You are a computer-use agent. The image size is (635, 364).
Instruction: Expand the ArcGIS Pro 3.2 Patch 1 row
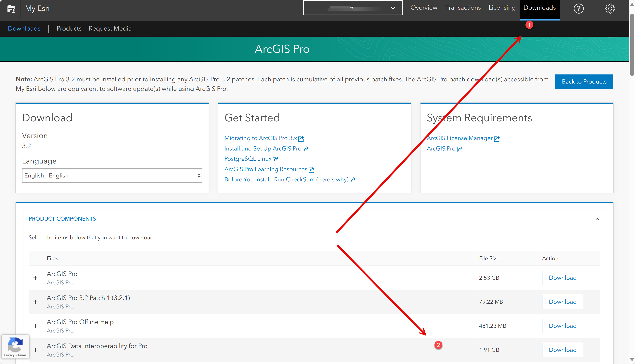(x=35, y=302)
